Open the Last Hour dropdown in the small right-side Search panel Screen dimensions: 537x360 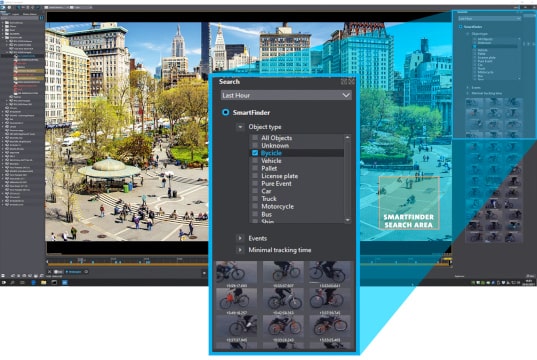(490, 18)
